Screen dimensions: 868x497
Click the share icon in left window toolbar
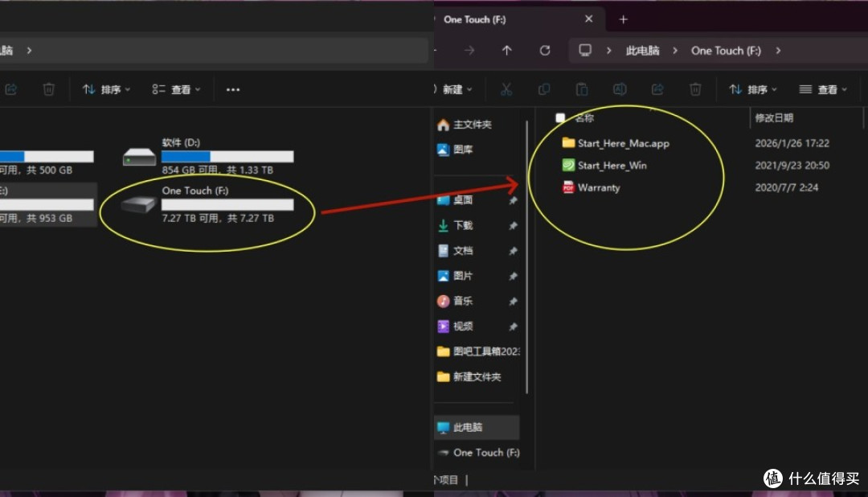pyautogui.click(x=11, y=89)
